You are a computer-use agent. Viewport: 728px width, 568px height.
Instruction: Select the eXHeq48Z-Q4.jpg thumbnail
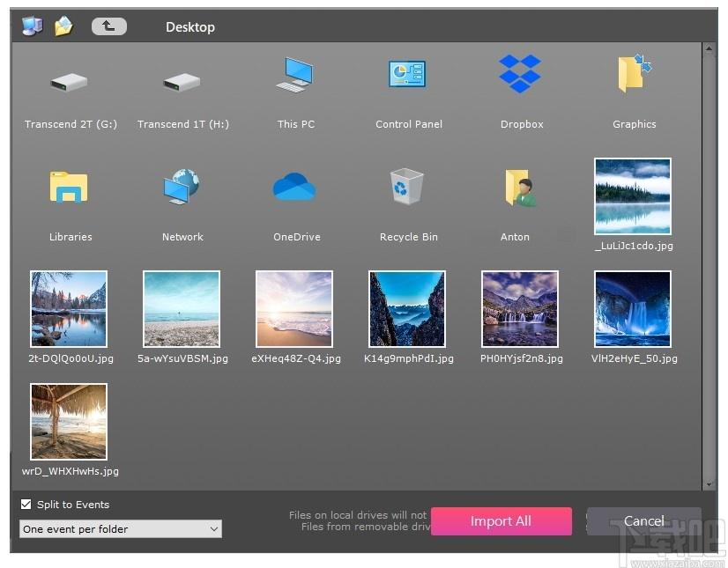click(x=294, y=309)
